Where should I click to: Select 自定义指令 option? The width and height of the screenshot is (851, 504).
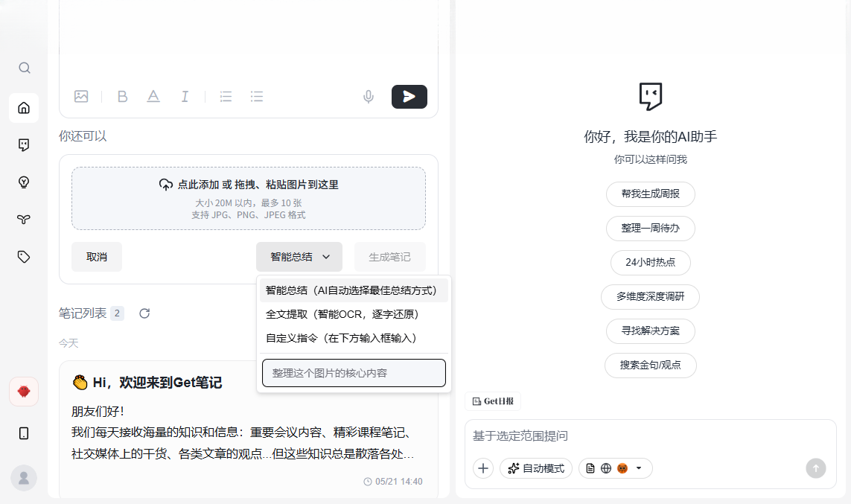354,338
